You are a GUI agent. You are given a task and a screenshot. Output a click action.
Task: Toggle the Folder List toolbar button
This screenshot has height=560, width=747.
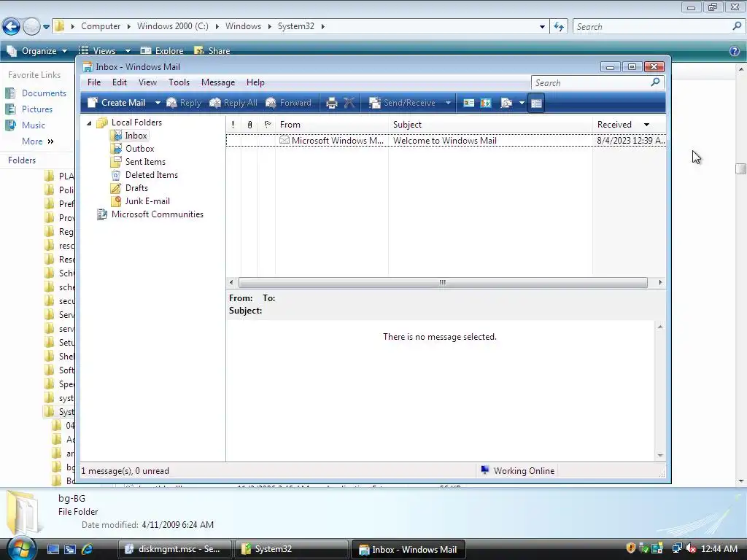pyautogui.click(x=536, y=103)
